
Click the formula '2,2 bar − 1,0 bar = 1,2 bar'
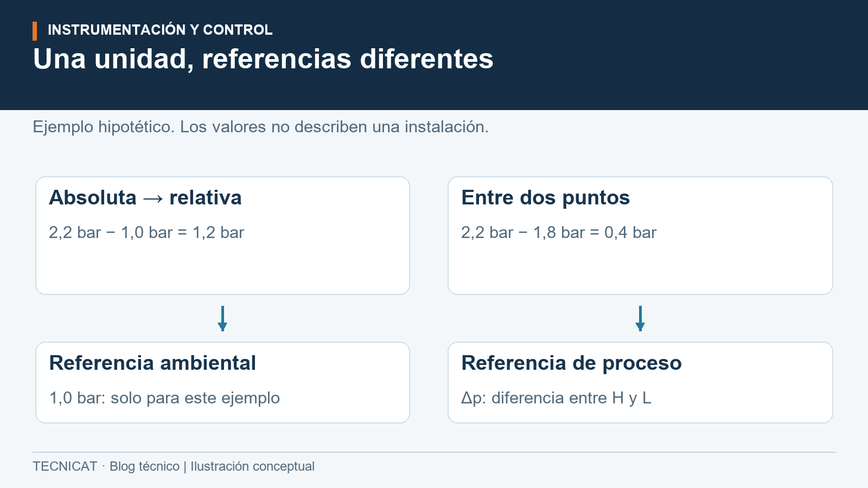tap(146, 233)
